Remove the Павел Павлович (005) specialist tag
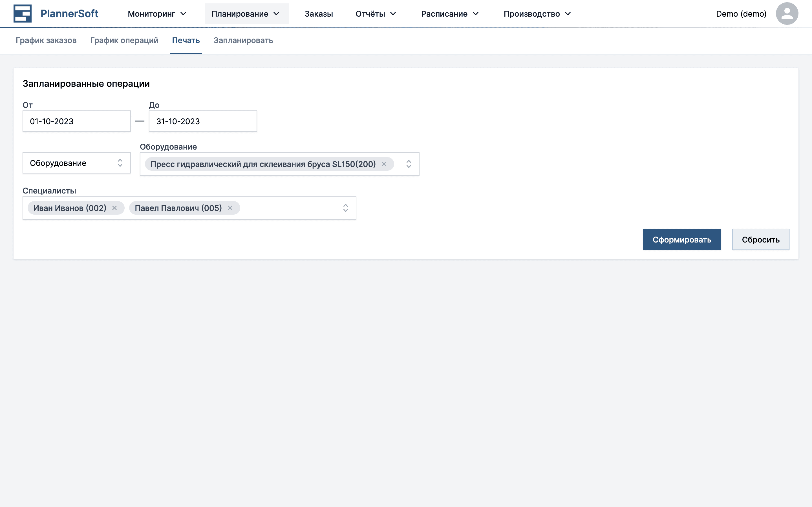Viewport: 812px width, 507px height. point(230,208)
